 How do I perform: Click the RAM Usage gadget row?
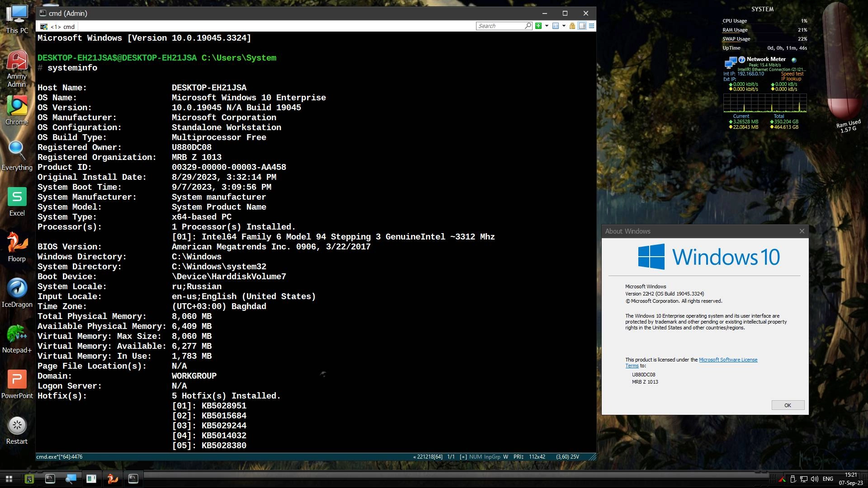tap(764, 30)
